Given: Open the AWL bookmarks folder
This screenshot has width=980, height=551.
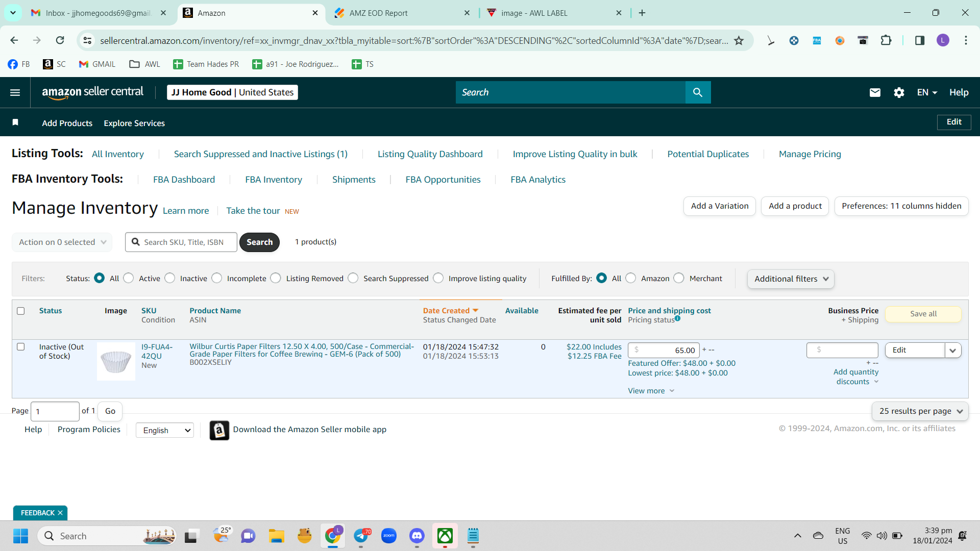Looking at the screenshot, I should pyautogui.click(x=145, y=64).
